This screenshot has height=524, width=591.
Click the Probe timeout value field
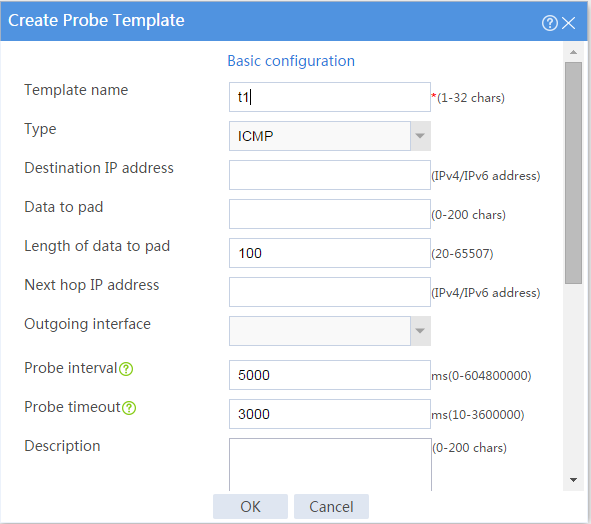tap(330, 414)
